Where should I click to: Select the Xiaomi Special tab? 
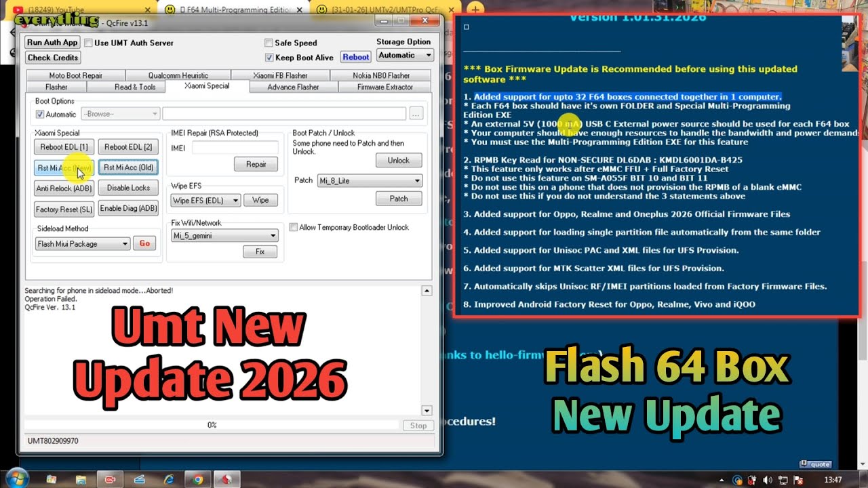tap(207, 86)
